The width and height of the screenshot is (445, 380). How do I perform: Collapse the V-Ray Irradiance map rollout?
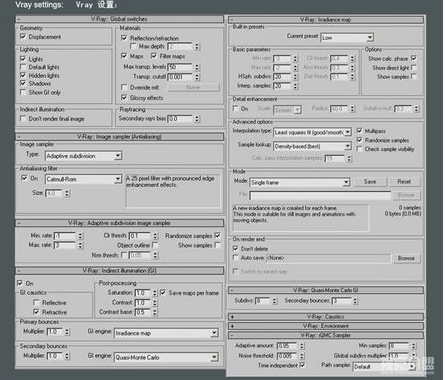326,20
